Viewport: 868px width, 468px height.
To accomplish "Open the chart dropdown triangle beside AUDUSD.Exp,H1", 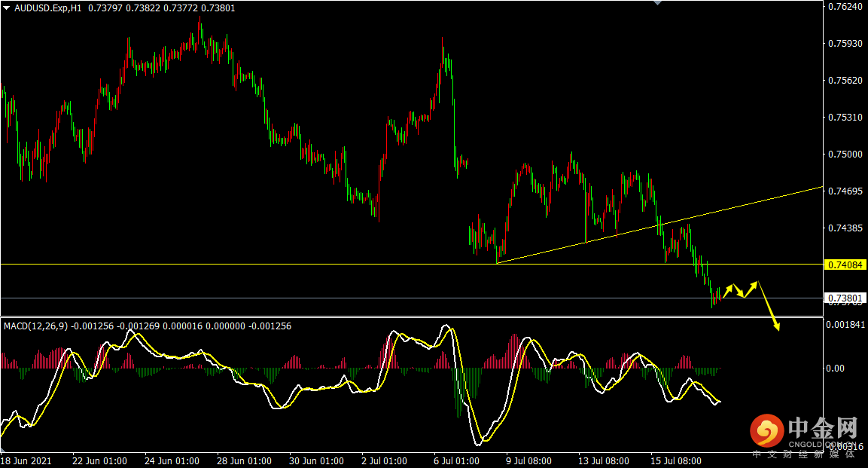I will coord(7,8).
